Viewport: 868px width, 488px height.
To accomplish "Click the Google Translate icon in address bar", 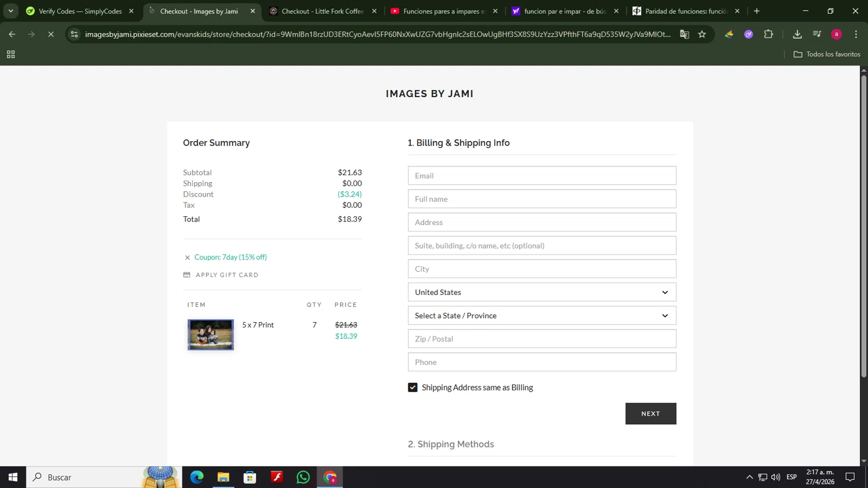I will pos(685,35).
